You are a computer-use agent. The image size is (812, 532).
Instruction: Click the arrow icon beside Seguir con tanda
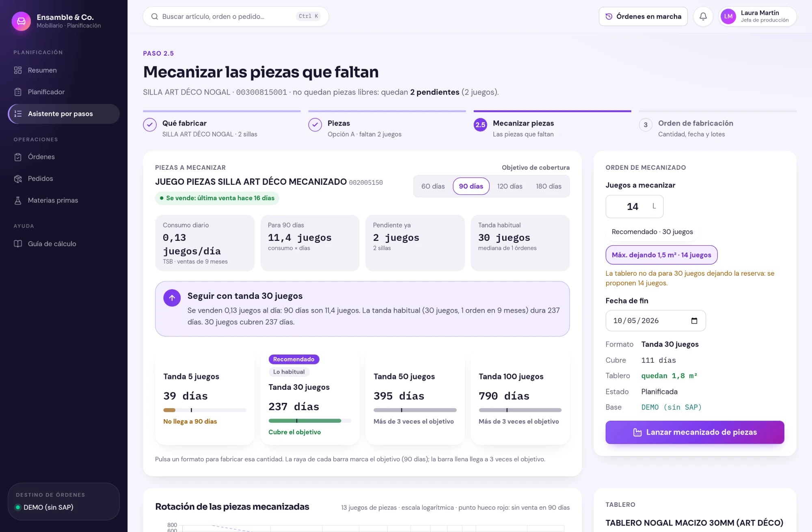(x=172, y=298)
